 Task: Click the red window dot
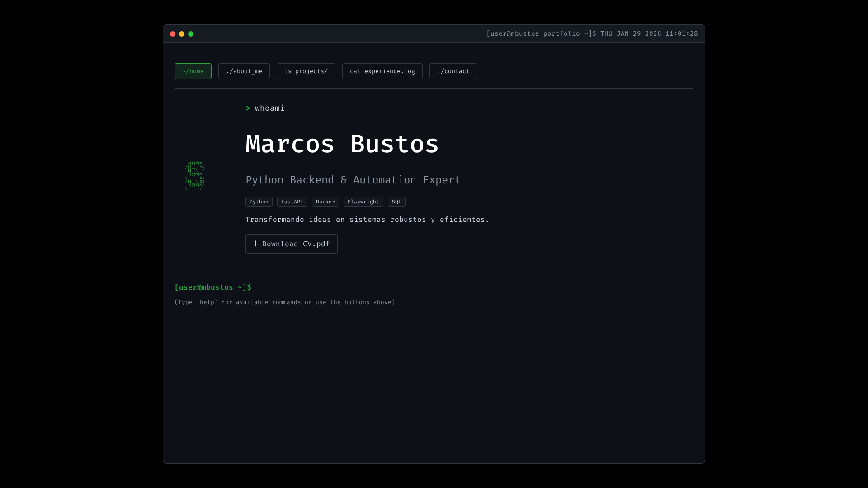point(173,34)
